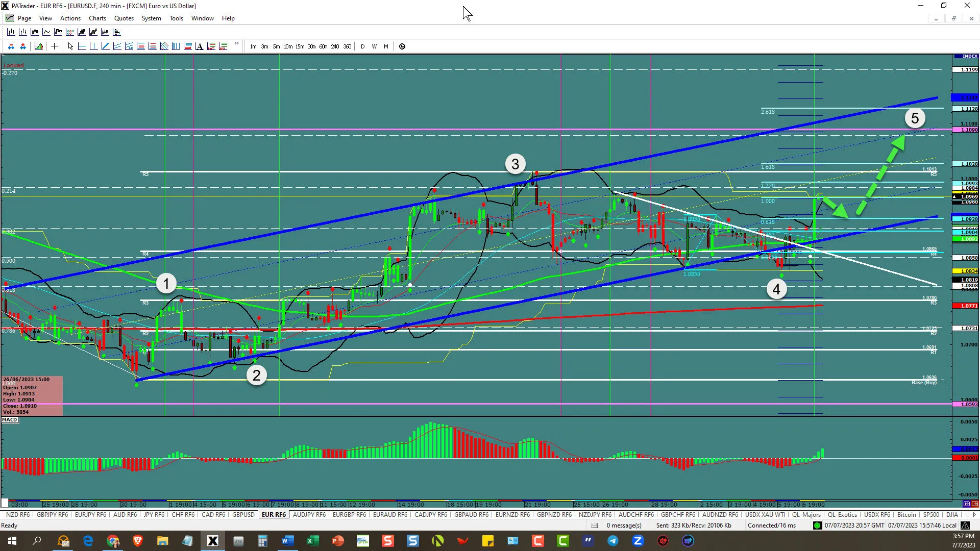Activate the crosshair cursor tool
This screenshot has width=980, height=551.
tap(54, 46)
